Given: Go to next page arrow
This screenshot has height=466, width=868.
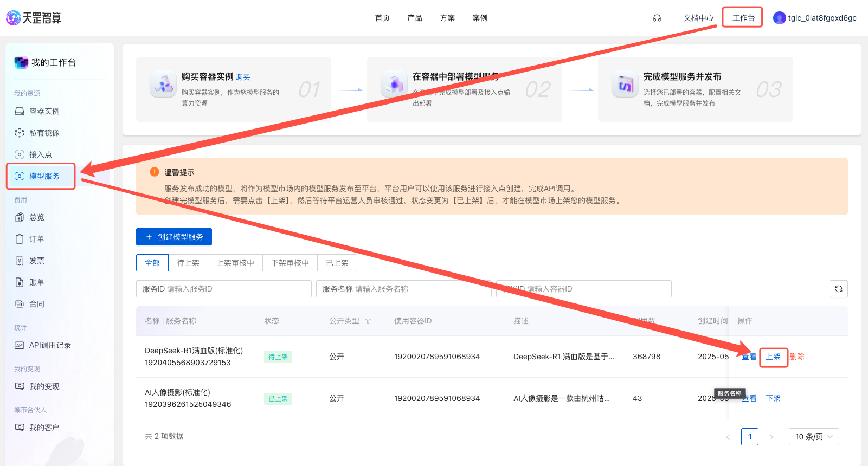Looking at the screenshot, I should 771,437.
